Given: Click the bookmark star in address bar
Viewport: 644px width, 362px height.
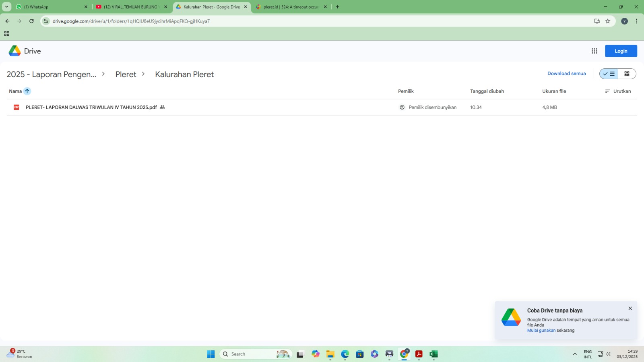Looking at the screenshot, I should [x=608, y=21].
